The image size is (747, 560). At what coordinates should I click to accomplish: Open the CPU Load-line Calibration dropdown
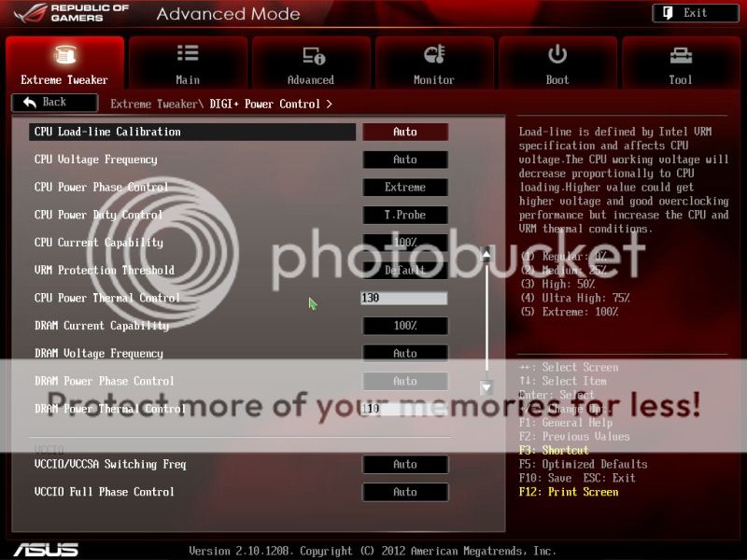point(405,132)
